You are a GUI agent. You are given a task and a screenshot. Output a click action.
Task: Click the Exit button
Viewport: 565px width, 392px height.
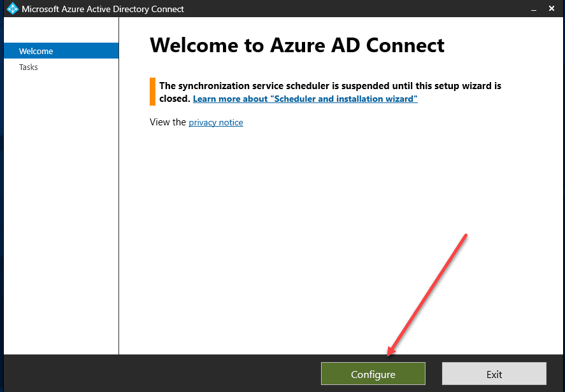494,374
